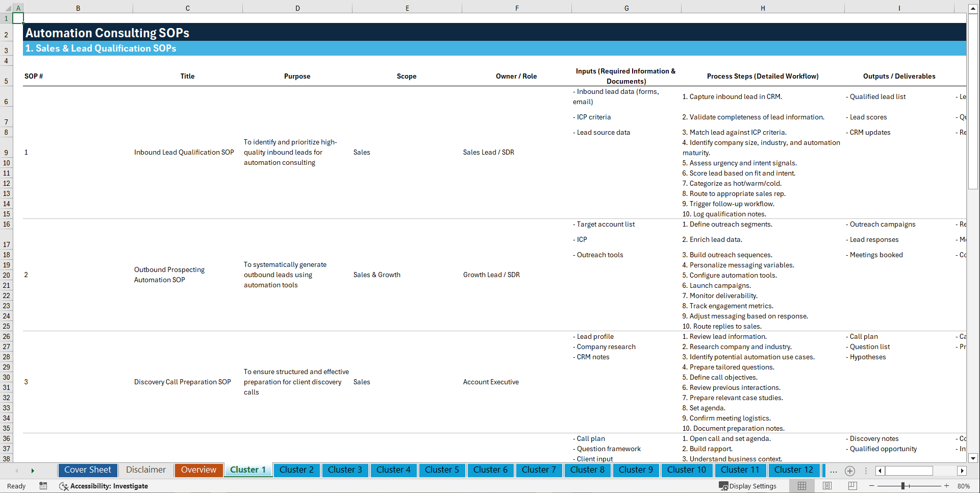Add a new worksheet with the plus icon
The width and height of the screenshot is (980, 493).
pyautogui.click(x=850, y=471)
